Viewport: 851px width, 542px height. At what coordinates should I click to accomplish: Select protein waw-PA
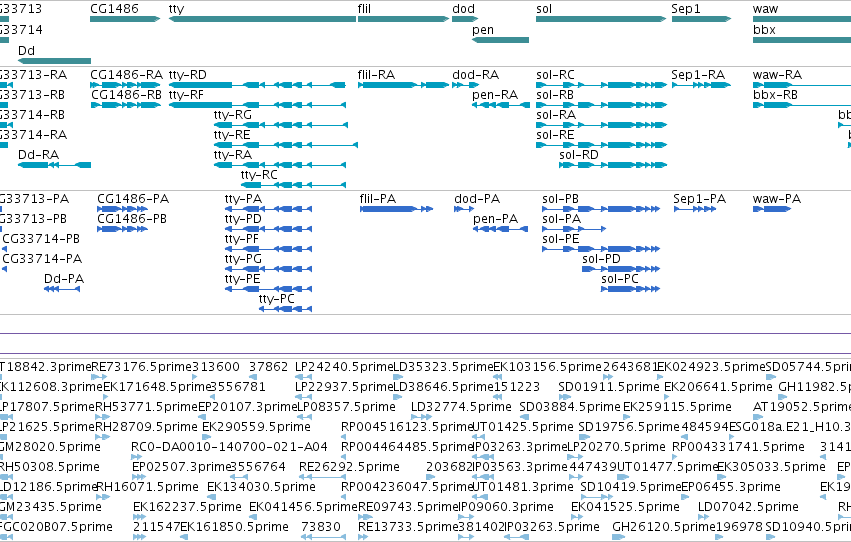pyautogui.click(x=772, y=209)
